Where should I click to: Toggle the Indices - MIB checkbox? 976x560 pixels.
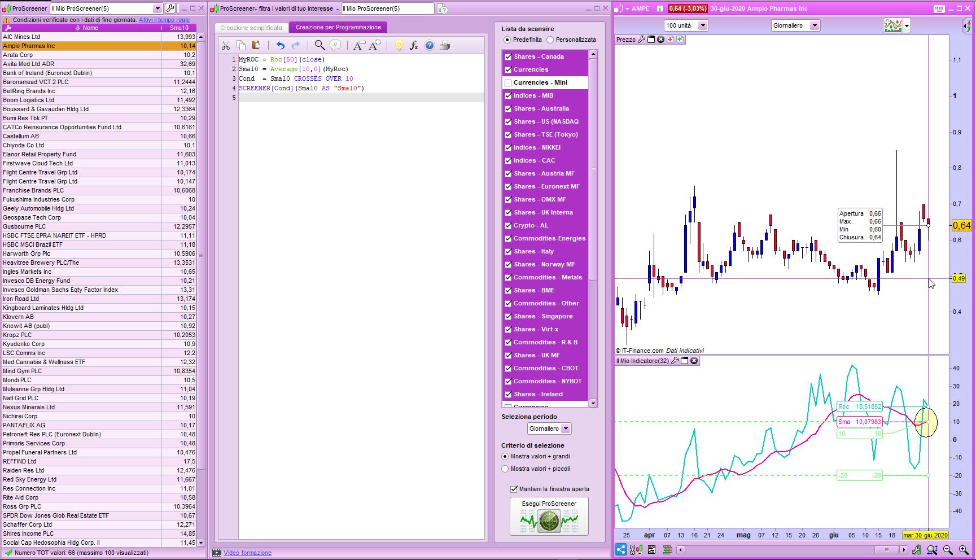pyautogui.click(x=508, y=95)
